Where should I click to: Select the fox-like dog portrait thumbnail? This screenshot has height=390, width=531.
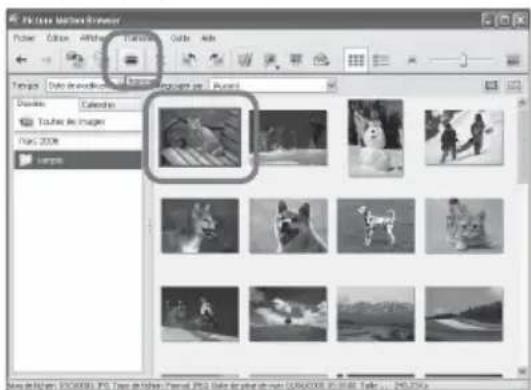click(x=200, y=226)
